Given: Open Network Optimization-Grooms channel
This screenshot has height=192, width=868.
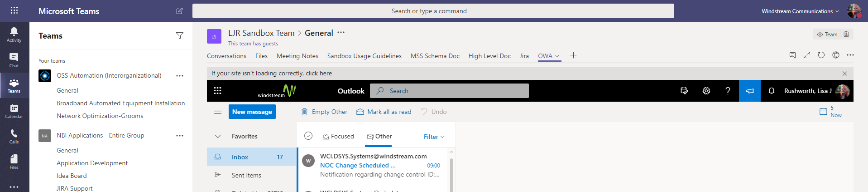Looking at the screenshot, I should [x=100, y=116].
